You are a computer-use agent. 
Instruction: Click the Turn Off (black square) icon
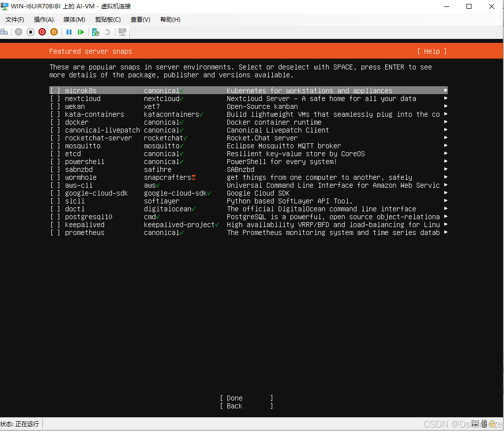[31, 32]
